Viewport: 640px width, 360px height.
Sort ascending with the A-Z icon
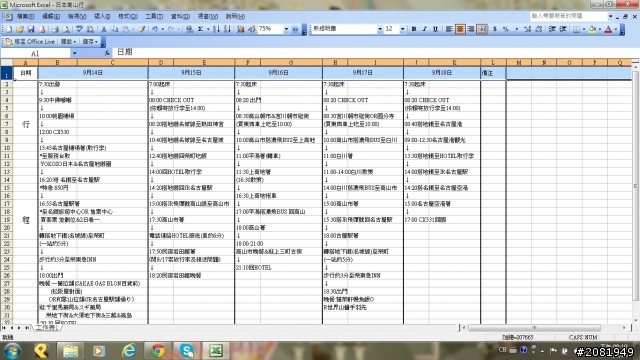[x=216, y=29]
